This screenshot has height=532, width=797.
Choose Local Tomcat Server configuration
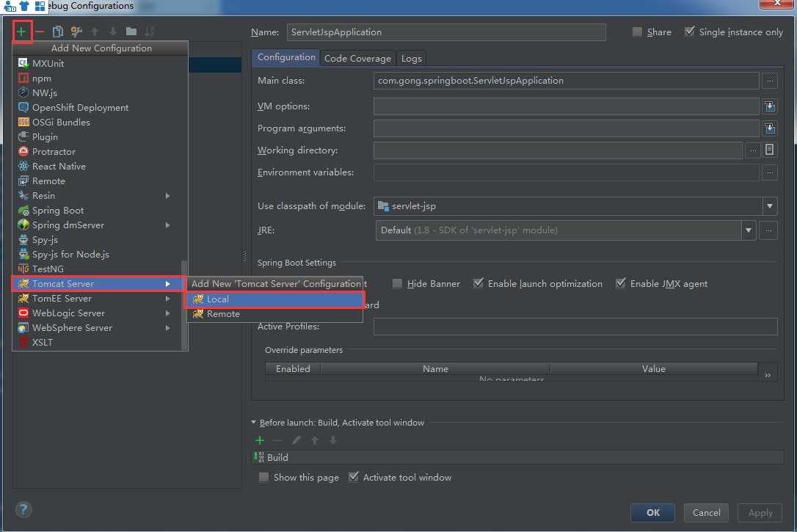pos(274,299)
